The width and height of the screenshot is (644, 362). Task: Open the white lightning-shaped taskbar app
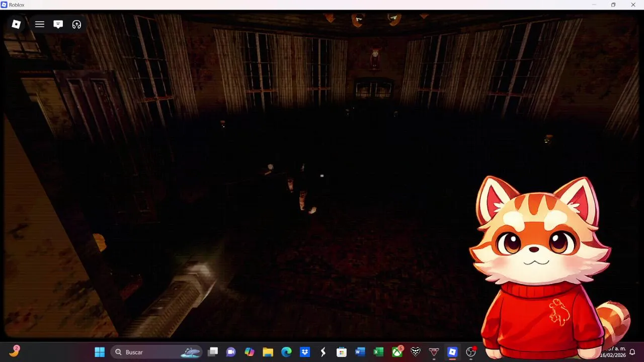(323, 352)
